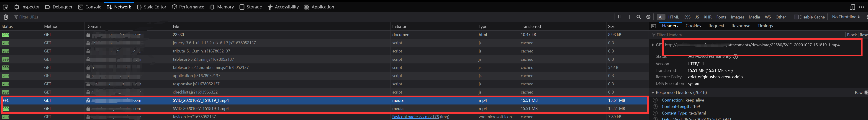Click lock icon on 22580 row
The width and height of the screenshot is (868, 120).
tap(88, 35)
